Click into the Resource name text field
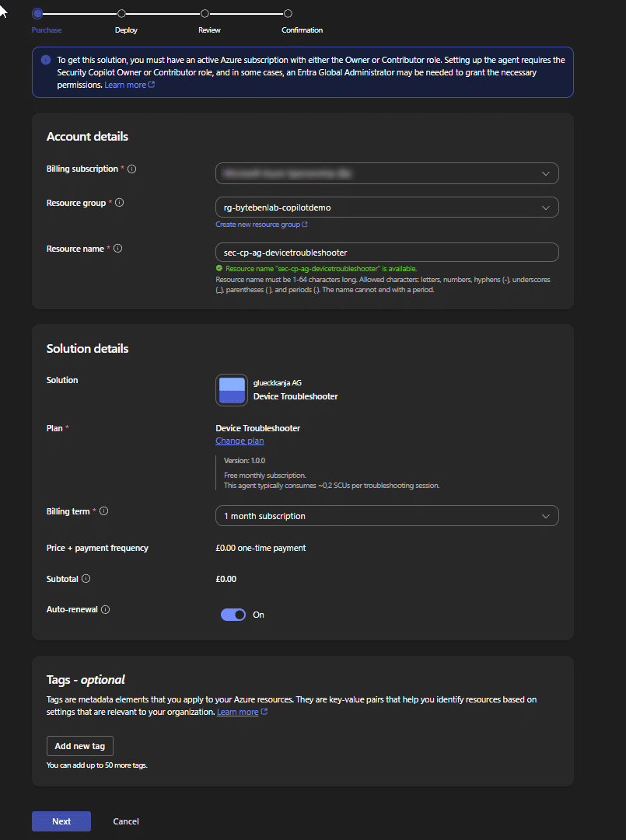Screen dimensions: 626x840 [x=386, y=253]
